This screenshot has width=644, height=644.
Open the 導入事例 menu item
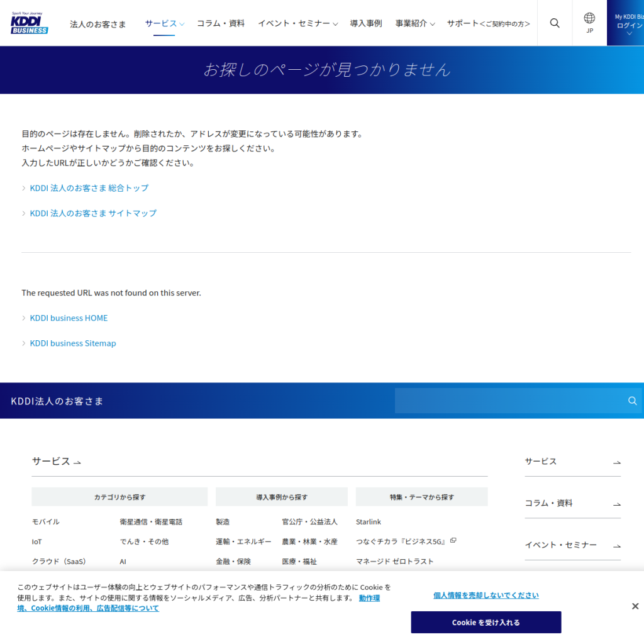[x=365, y=24]
